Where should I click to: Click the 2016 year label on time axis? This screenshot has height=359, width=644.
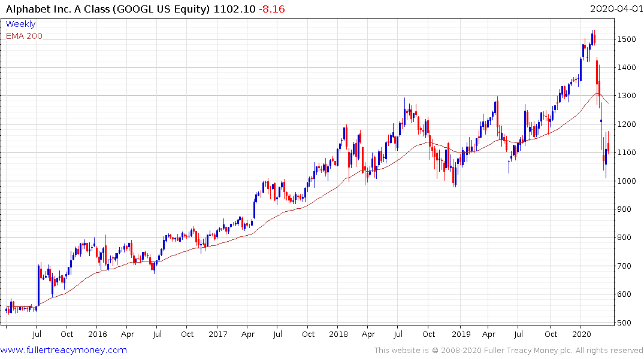(x=97, y=334)
